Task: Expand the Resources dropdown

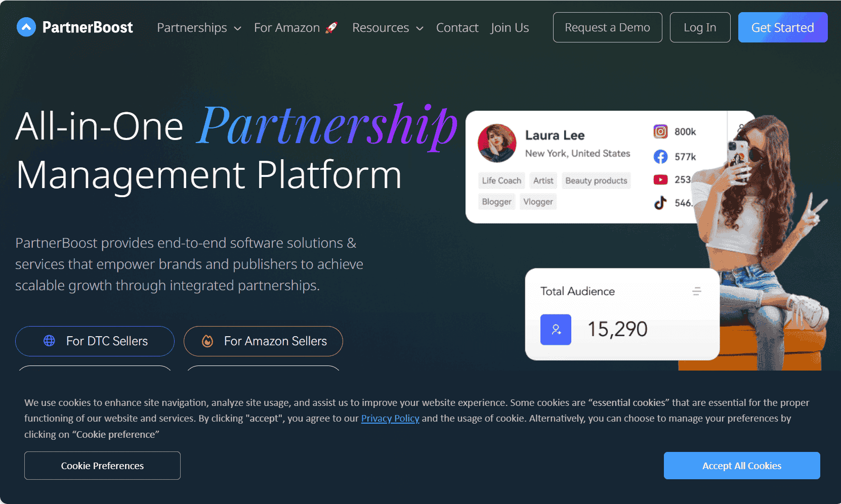Action: (388, 28)
